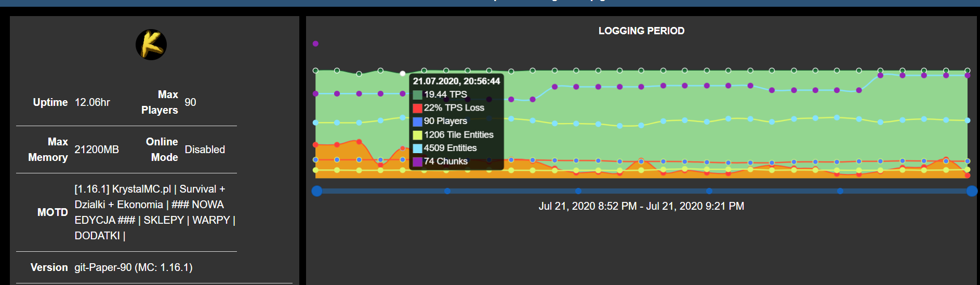
Task: Click the red TPS Loss legend square
Action: pyautogui.click(x=417, y=108)
